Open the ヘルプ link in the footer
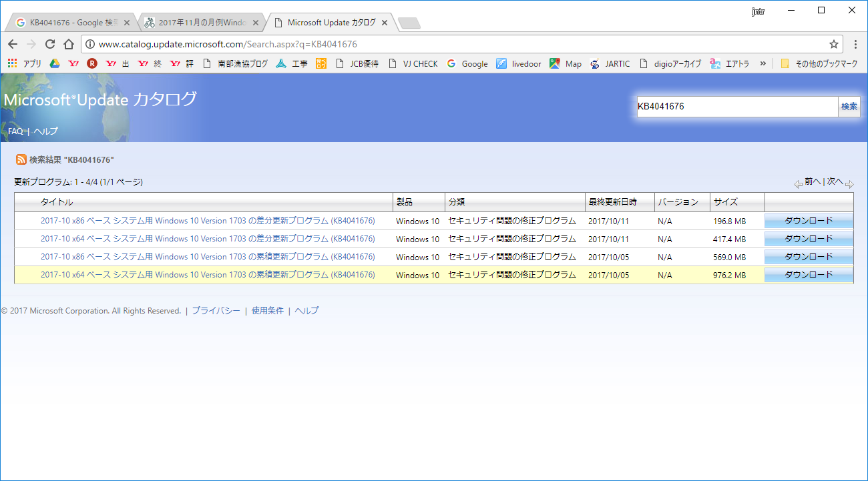This screenshot has height=481, width=868. pos(306,311)
